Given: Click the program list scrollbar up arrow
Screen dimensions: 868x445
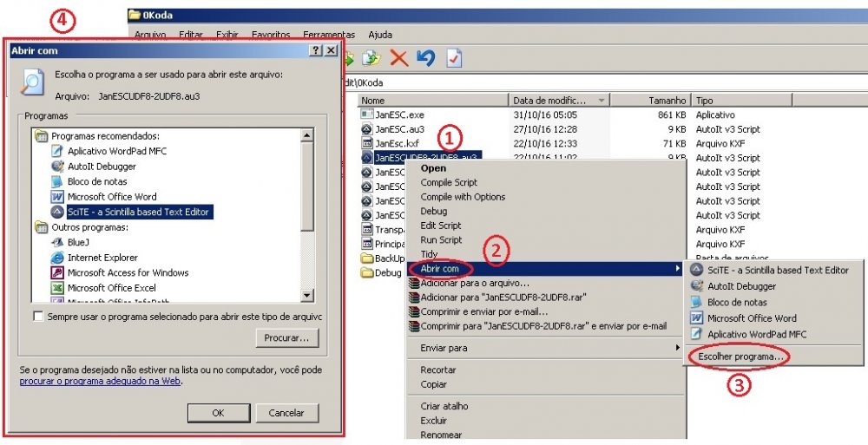Looking at the screenshot, I should pyautogui.click(x=307, y=135).
